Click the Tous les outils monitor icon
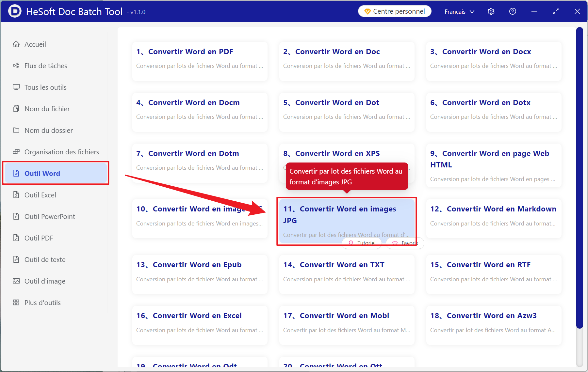 pyautogui.click(x=16, y=87)
